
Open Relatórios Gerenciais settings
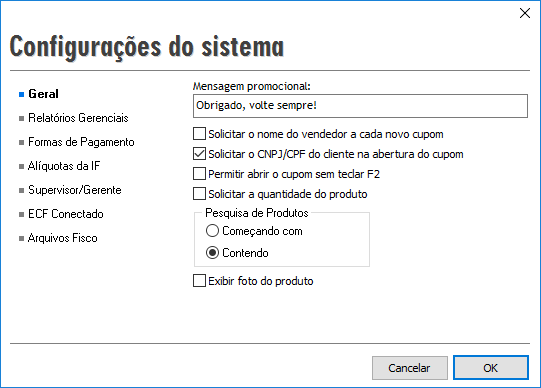pos(78,118)
